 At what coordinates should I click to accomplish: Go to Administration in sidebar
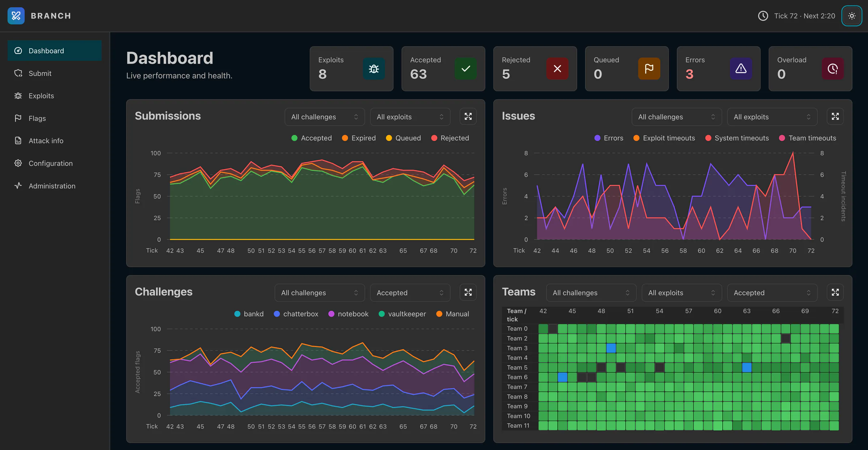tap(54, 186)
